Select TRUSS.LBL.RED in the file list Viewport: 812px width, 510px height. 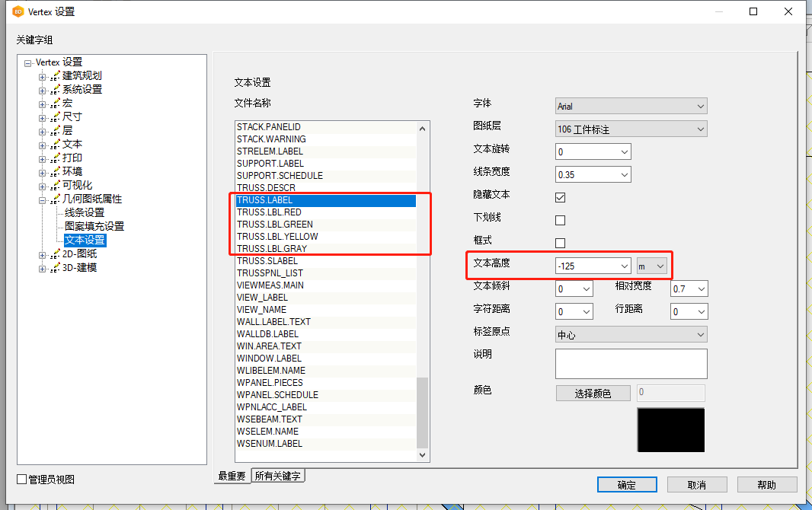pos(326,212)
